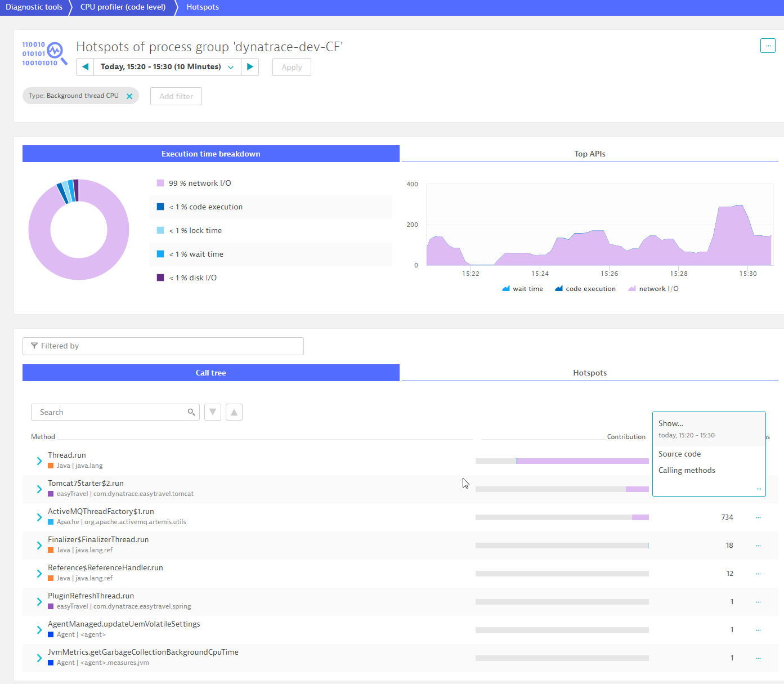The image size is (784, 684).
Task: Click the wait time color swatch in breakdown
Action: click(160, 254)
